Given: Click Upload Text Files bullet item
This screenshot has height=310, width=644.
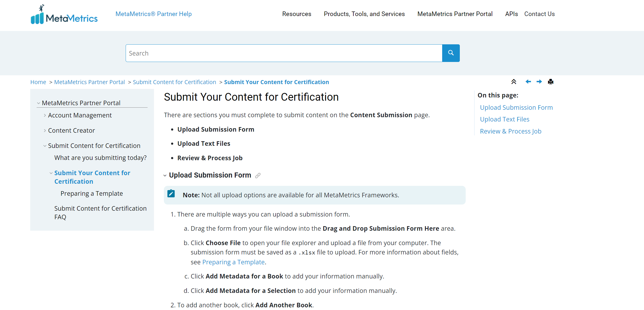Looking at the screenshot, I should 204,144.
